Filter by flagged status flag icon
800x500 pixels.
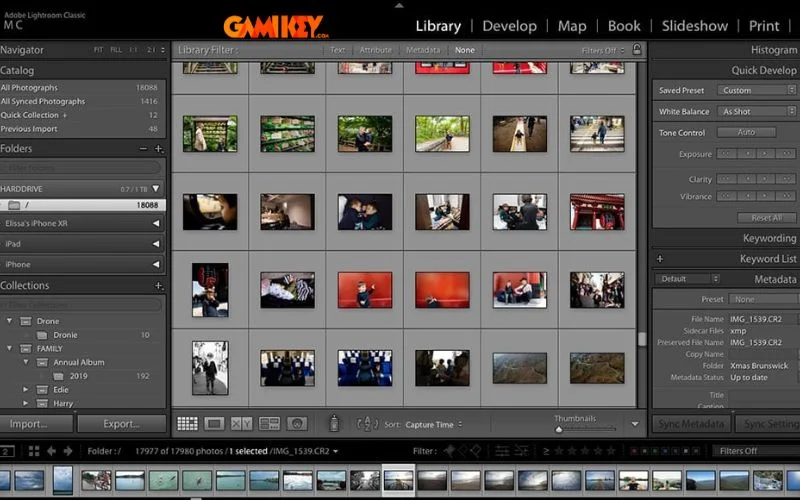click(449, 451)
